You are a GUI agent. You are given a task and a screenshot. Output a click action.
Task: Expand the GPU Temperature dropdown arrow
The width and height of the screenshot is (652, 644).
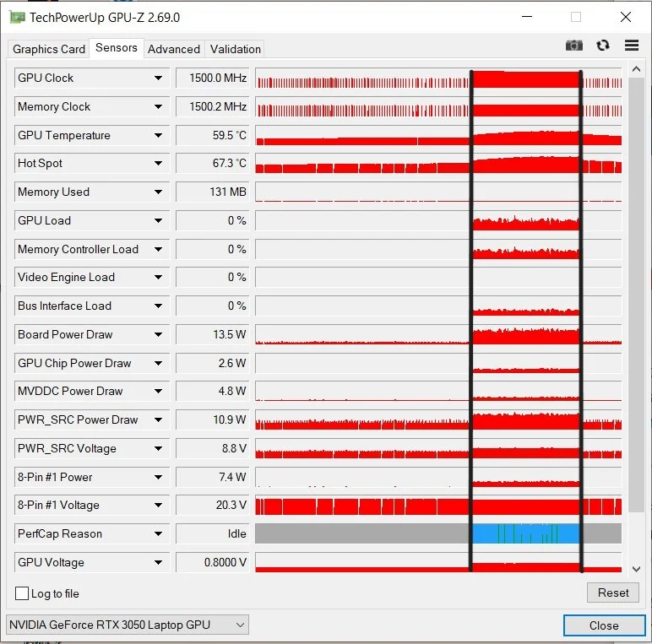[x=158, y=135]
